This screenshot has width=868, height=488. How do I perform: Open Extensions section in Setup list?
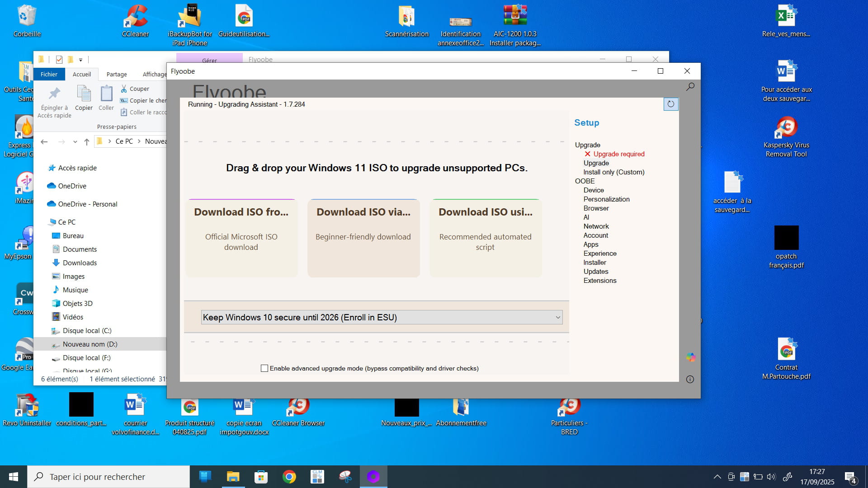coord(600,281)
